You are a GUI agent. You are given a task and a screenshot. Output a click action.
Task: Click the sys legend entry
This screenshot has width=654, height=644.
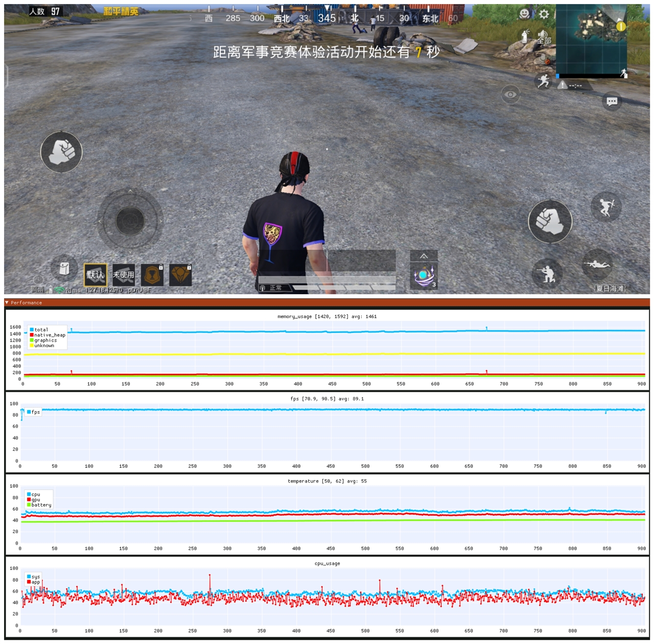pos(34,577)
